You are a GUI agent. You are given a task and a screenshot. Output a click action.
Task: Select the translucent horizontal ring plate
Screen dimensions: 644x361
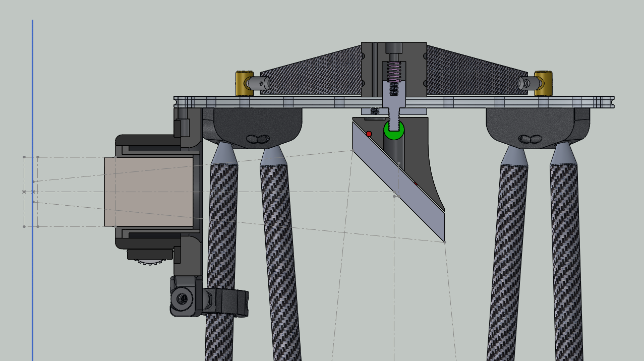pos(394,102)
